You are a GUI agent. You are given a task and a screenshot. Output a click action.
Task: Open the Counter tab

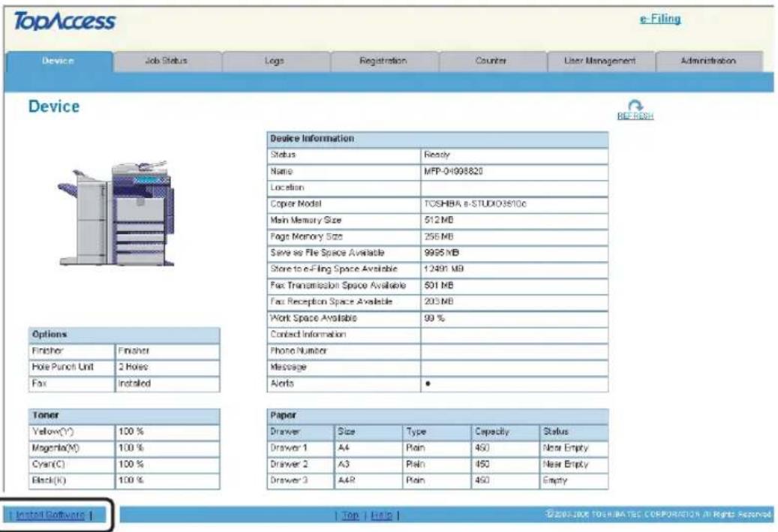491,61
